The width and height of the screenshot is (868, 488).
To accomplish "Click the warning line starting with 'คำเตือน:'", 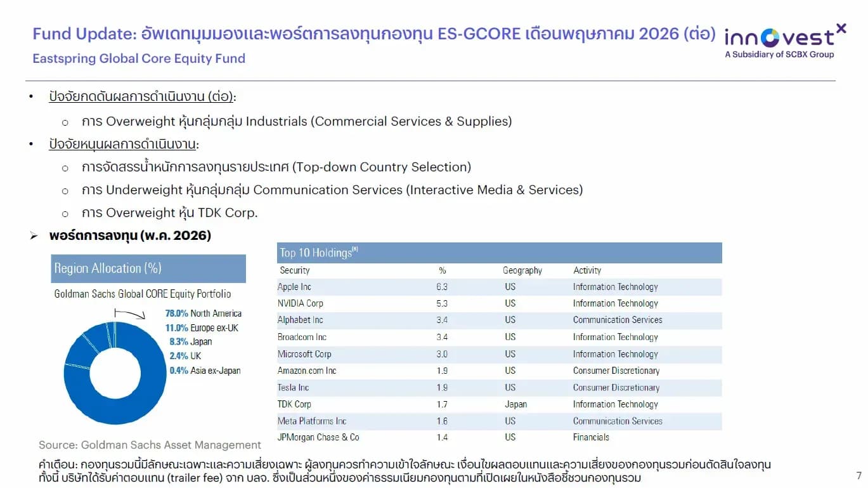I will coord(405,465).
